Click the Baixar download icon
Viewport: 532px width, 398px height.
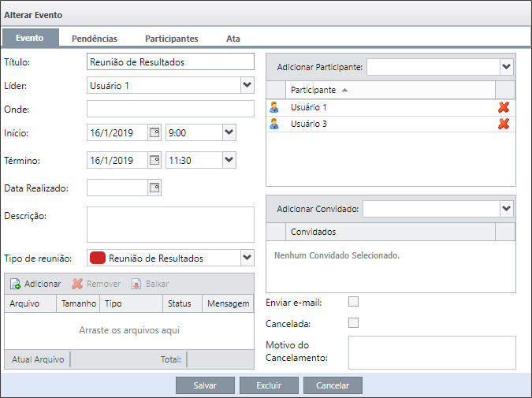(x=136, y=284)
